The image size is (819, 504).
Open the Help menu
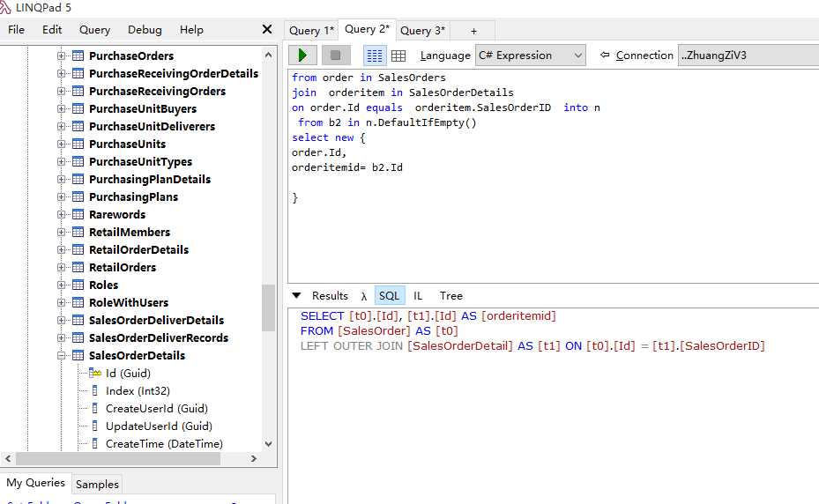pos(191,30)
